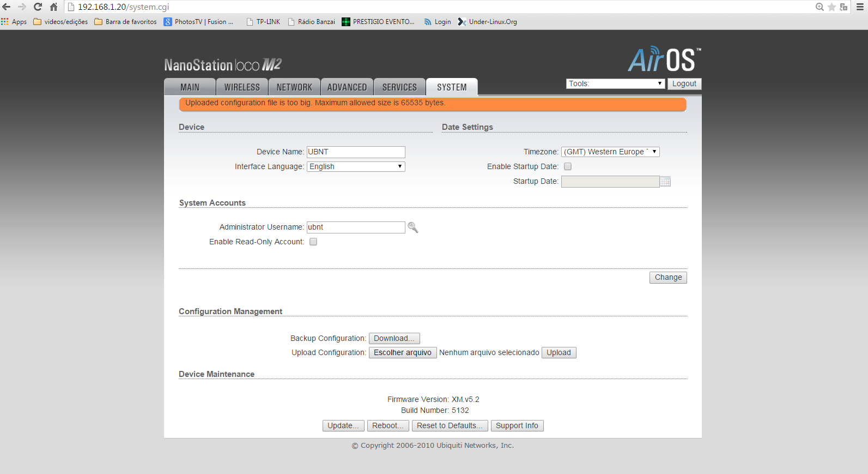Open the browser home page
Screen dimensions: 868x474
[53, 7]
